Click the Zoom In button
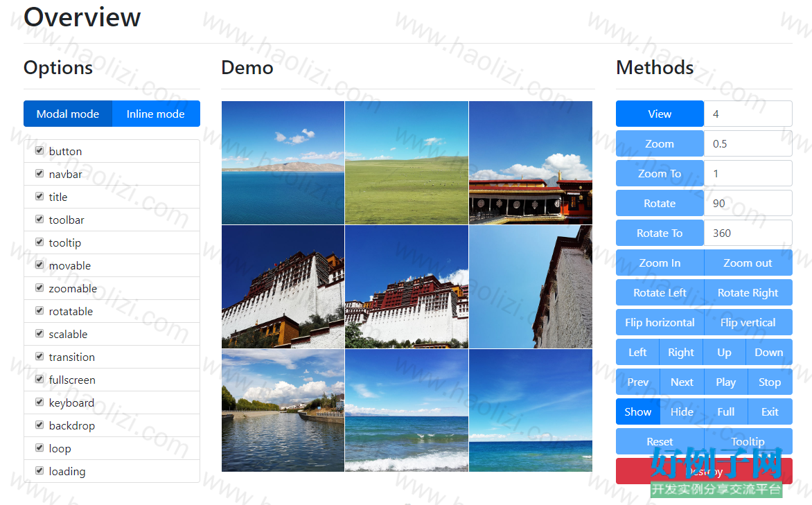812x505 pixels. (660, 263)
